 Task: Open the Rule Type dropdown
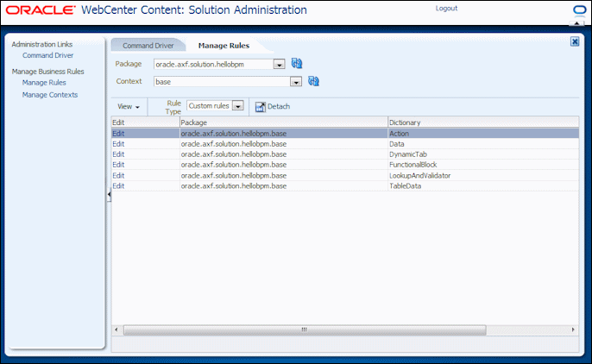click(x=238, y=106)
